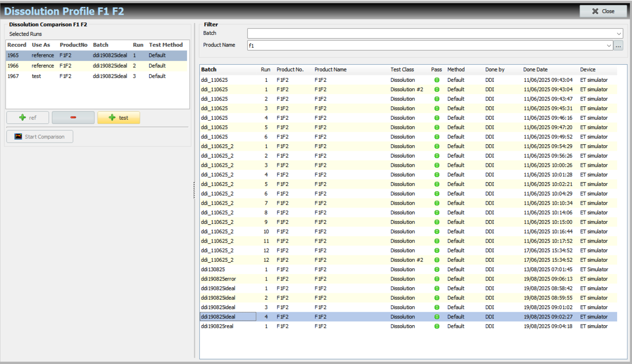This screenshot has width=632, height=364.
Task: Select ddi_110625_2 run 10 row
Action: point(408,232)
